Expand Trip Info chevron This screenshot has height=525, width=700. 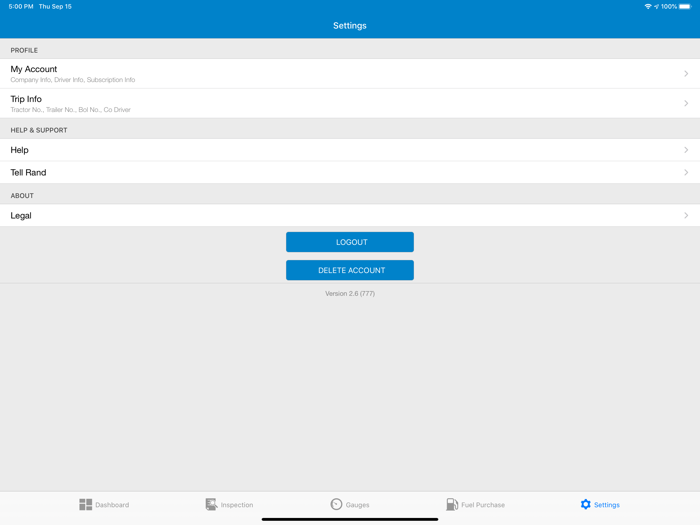click(x=686, y=104)
